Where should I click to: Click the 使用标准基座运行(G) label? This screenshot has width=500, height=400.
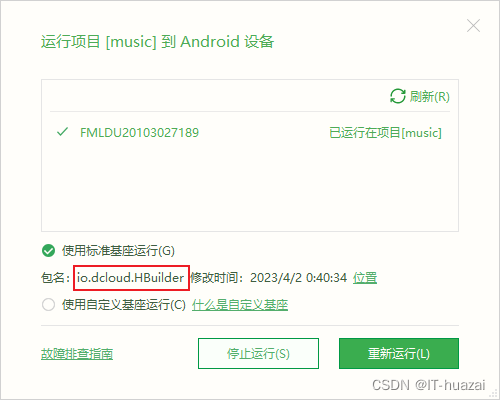pos(118,251)
